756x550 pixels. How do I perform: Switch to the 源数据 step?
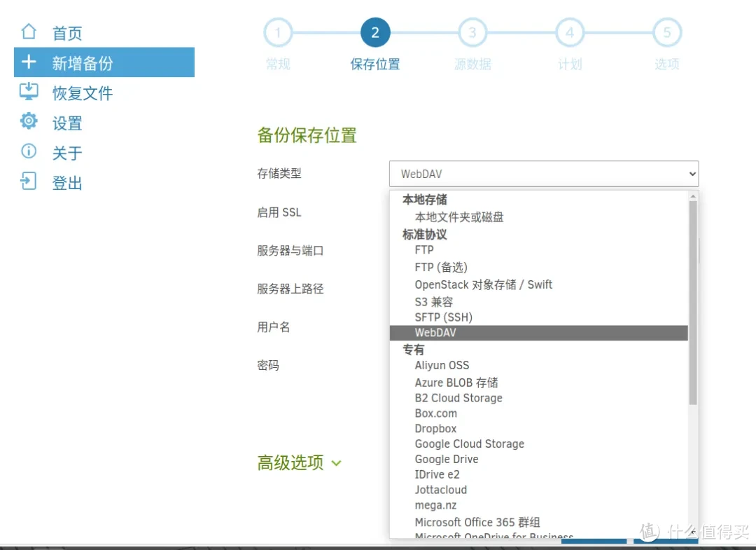[472, 32]
